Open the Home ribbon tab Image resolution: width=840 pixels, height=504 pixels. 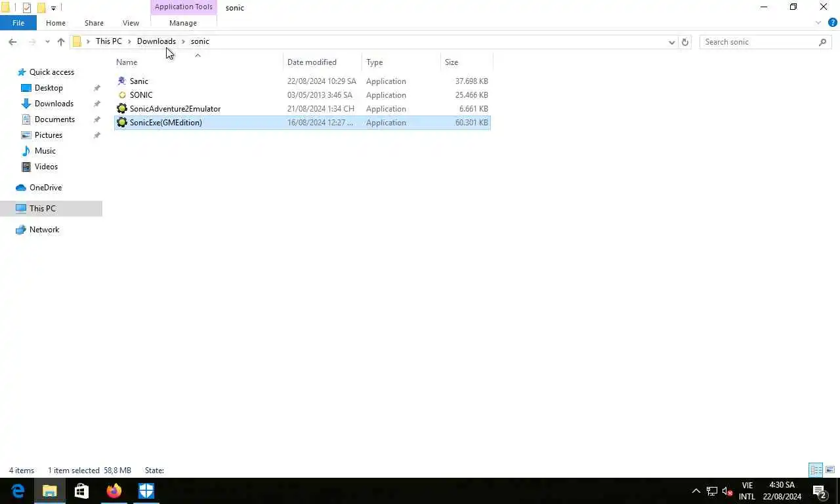[56, 23]
